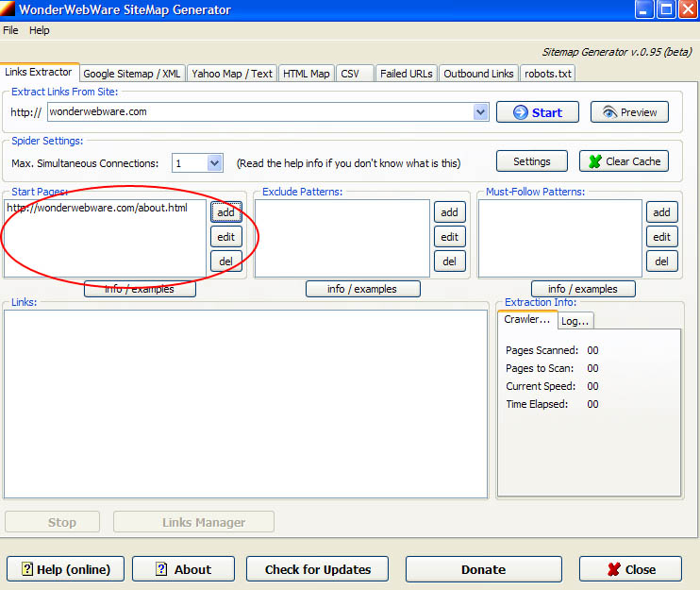Click the WonderWebWare app icon in title bar

8,8
